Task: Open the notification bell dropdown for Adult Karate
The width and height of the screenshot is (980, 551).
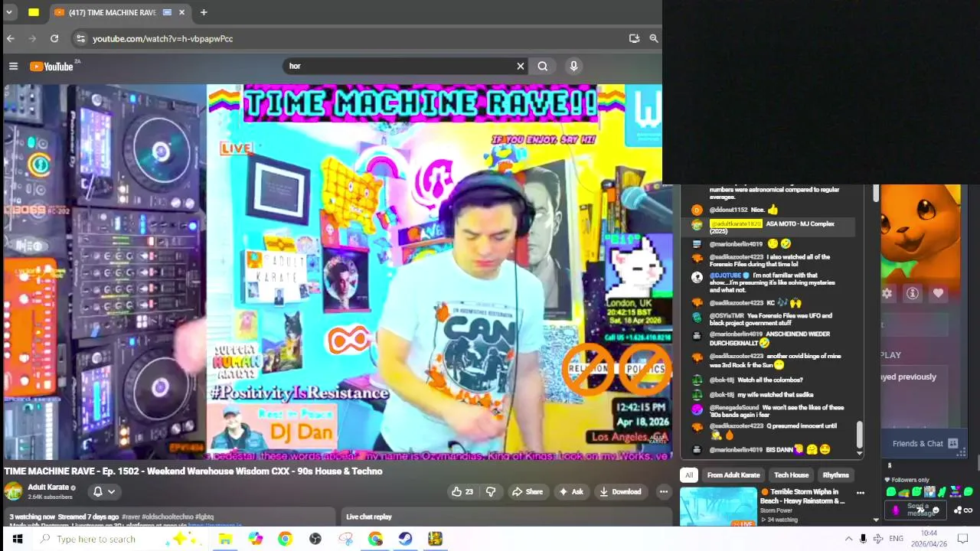Action: click(104, 491)
